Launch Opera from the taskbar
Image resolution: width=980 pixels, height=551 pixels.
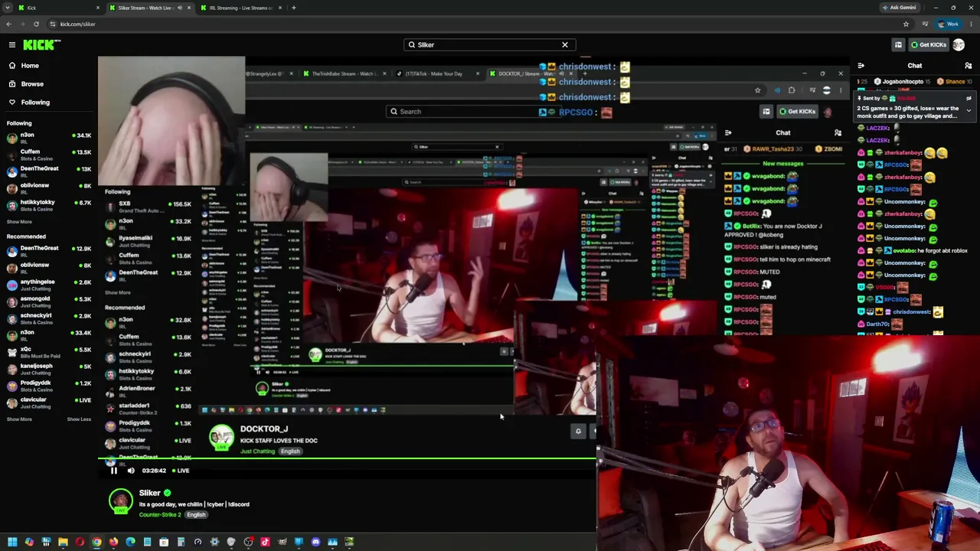[80, 542]
